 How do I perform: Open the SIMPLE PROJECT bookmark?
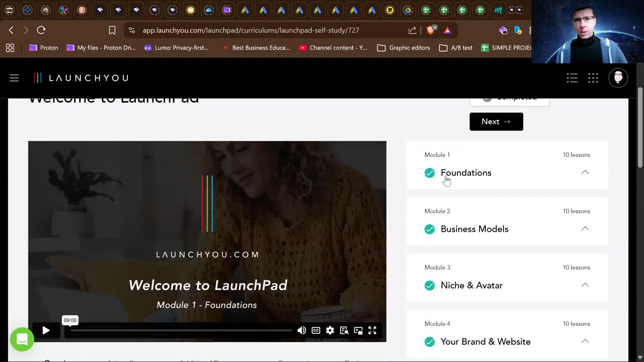(506, 48)
